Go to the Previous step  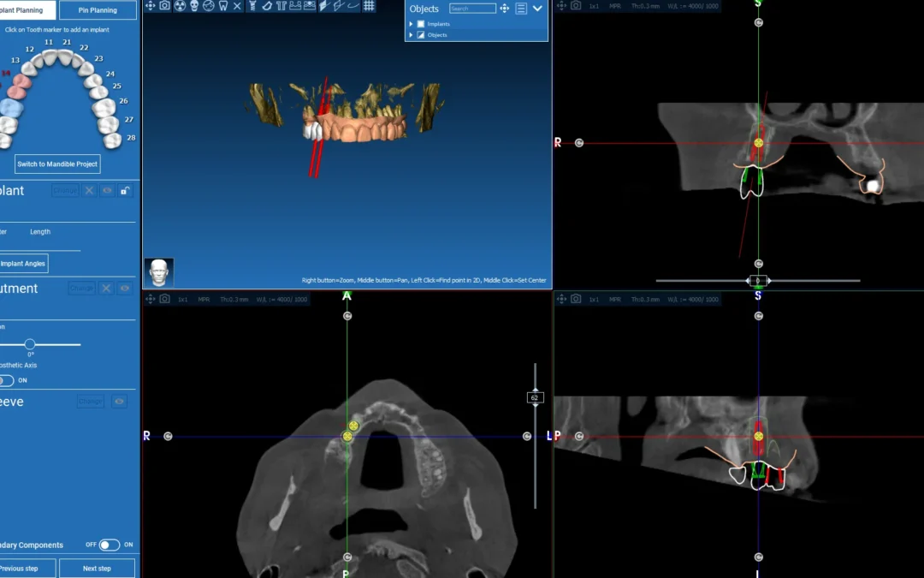pyautogui.click(x=27, y=569)
